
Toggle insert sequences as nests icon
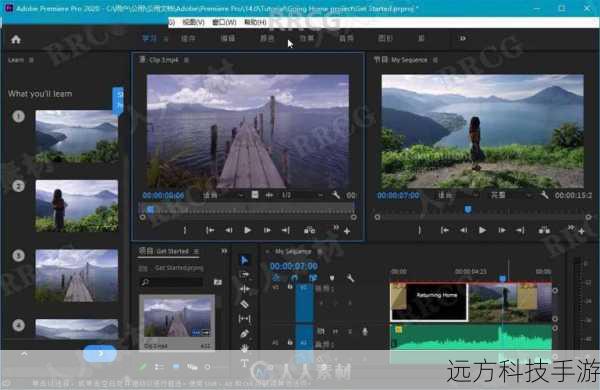(276, 278)
